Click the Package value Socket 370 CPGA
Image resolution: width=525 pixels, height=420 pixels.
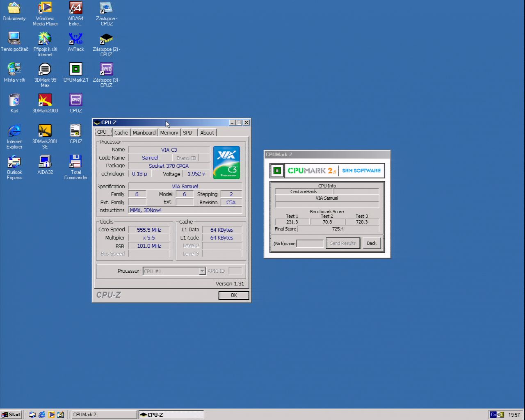pos(169,166)
